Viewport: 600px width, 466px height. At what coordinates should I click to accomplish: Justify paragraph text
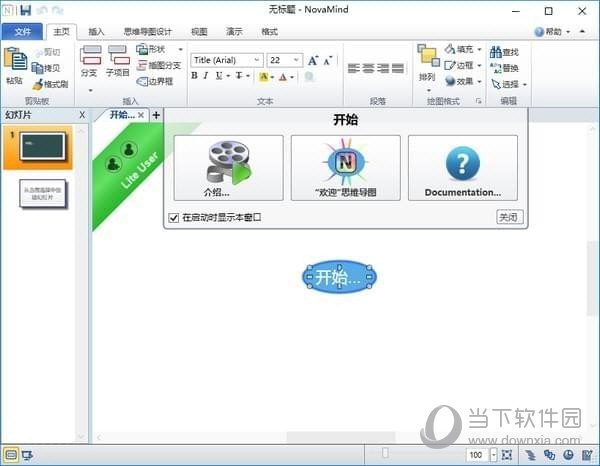click(398, 68)
